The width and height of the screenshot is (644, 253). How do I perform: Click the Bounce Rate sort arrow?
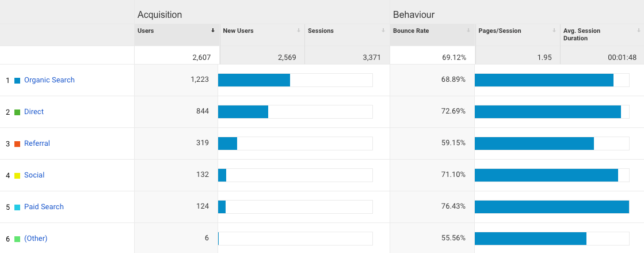click(x=468, y=31)
